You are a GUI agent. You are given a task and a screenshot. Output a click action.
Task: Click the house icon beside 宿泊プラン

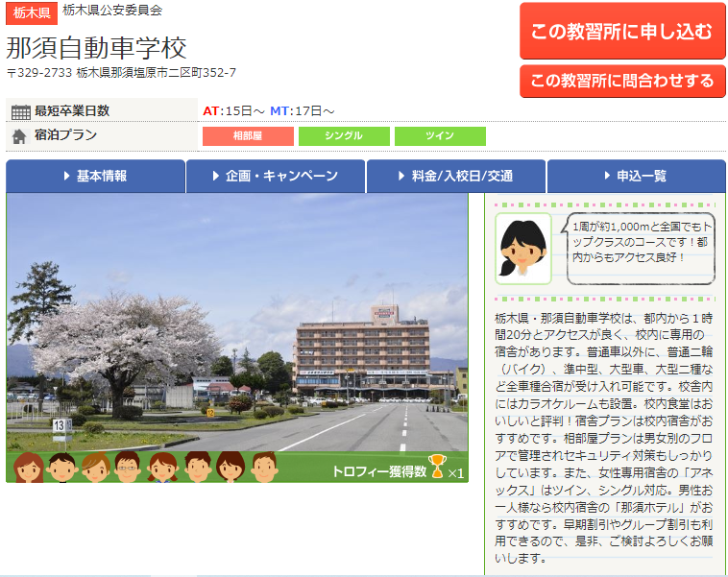(x=19, y=136)
